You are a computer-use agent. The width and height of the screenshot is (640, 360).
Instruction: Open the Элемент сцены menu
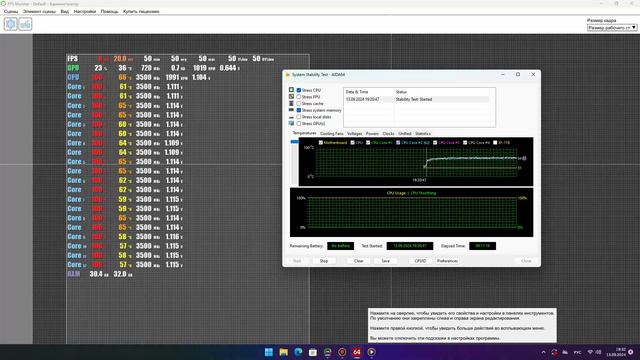[x=39, y=11]
